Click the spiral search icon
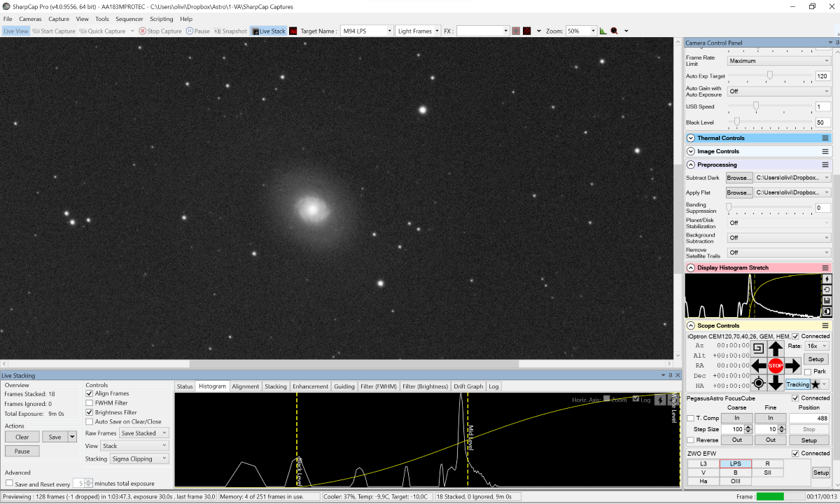840x504 pixels. click(758, 348)
